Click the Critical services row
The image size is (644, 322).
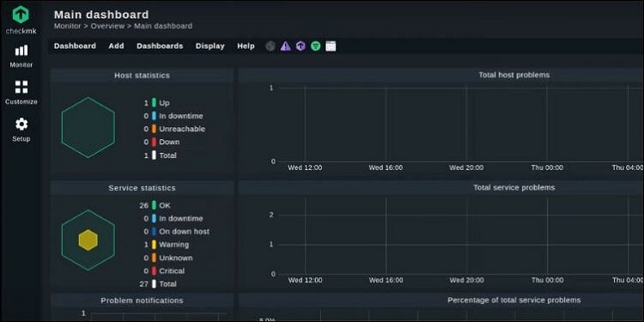[x=164, y=271]
